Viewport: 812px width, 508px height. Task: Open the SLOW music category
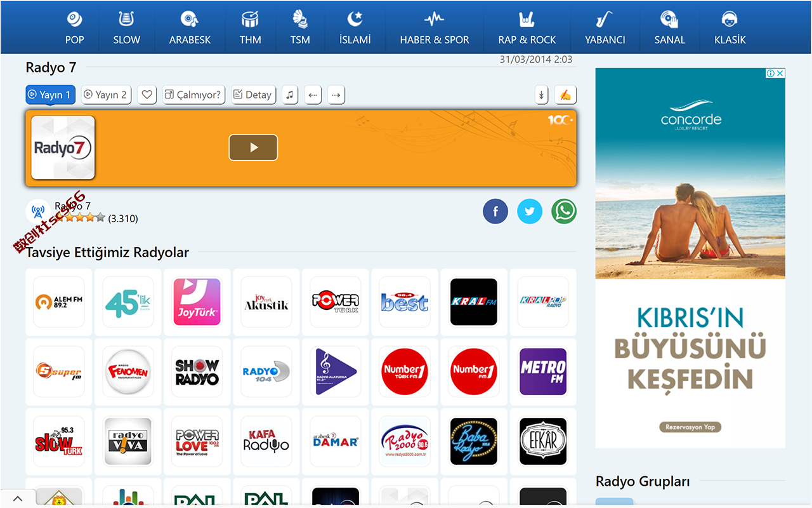coord(127,27)
